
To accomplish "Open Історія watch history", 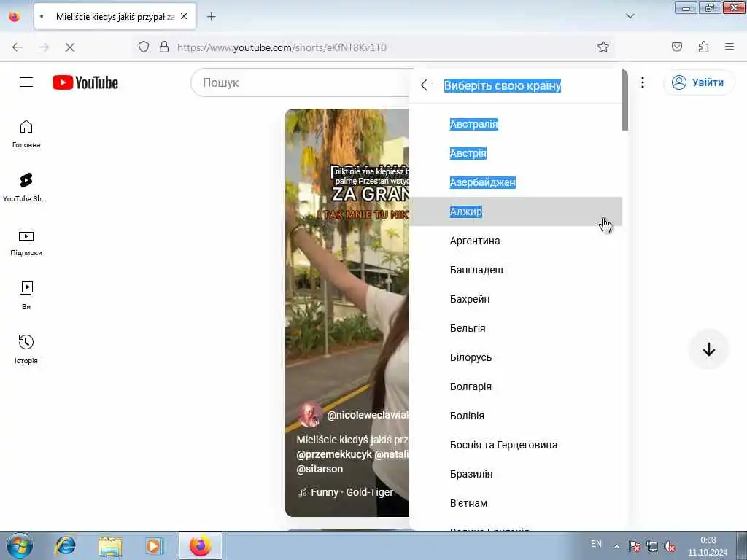I will coord(26,349).
